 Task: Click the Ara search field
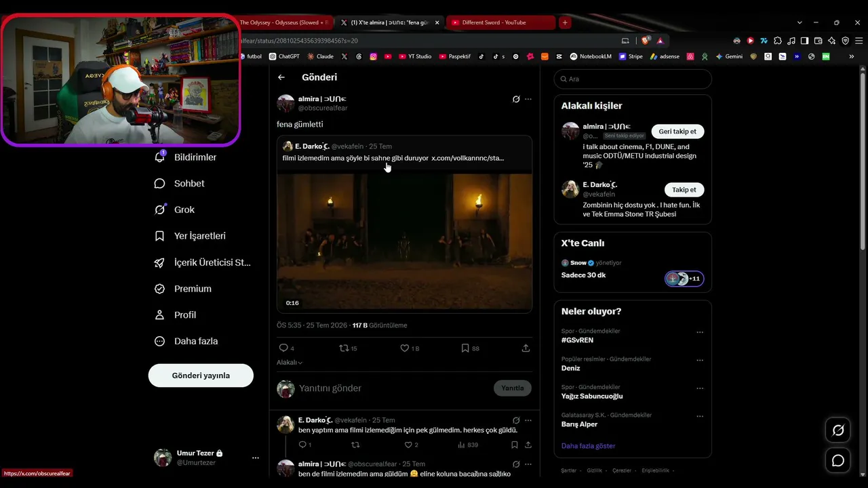[633, 79]
